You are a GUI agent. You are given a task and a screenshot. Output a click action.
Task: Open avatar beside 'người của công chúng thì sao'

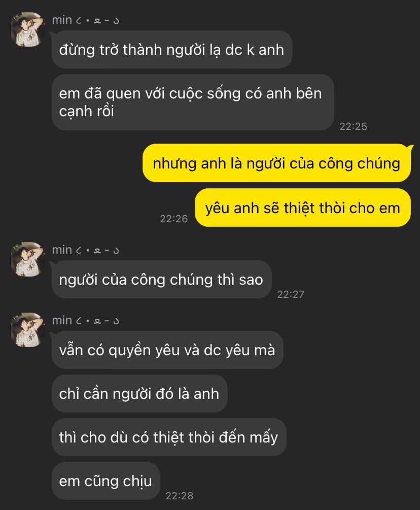[27, 259]
